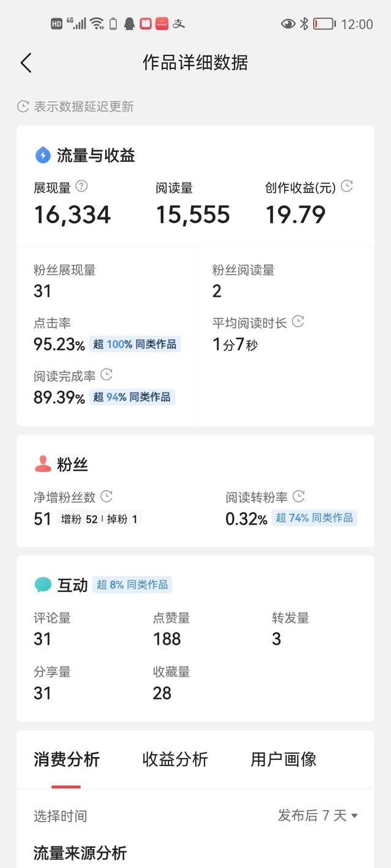391x868 pixels.
Task: Tap the red 粉丝 person icon
Action: tap(43, 464)
